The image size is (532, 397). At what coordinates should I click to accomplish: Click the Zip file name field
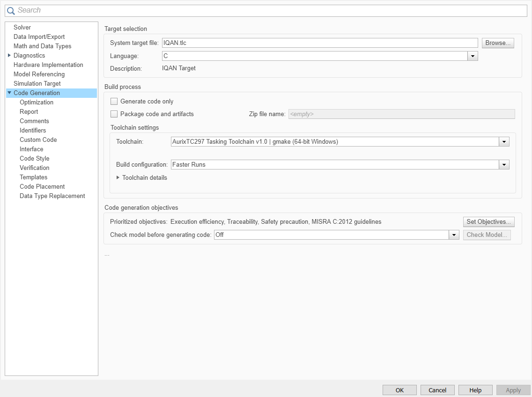(401, 114)
